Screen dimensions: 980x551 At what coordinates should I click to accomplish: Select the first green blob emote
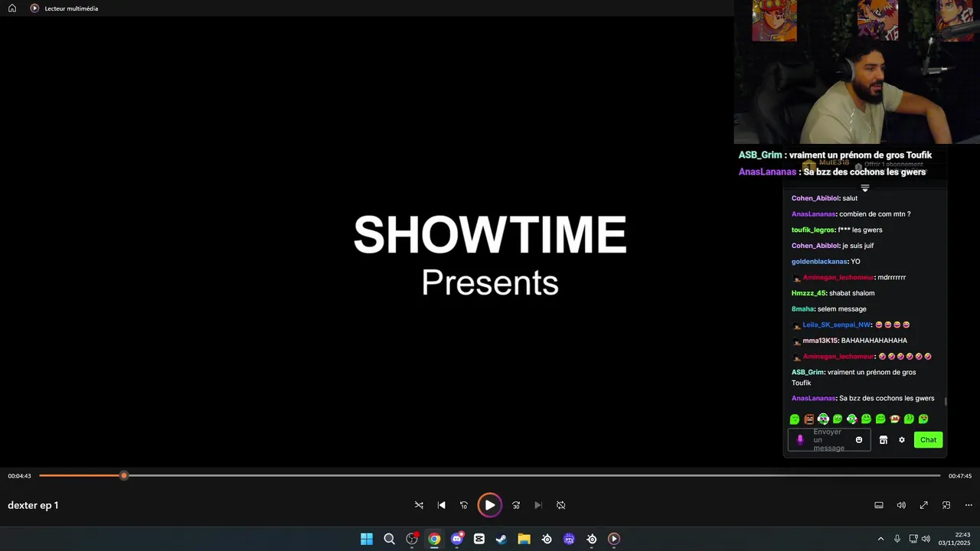795,419
